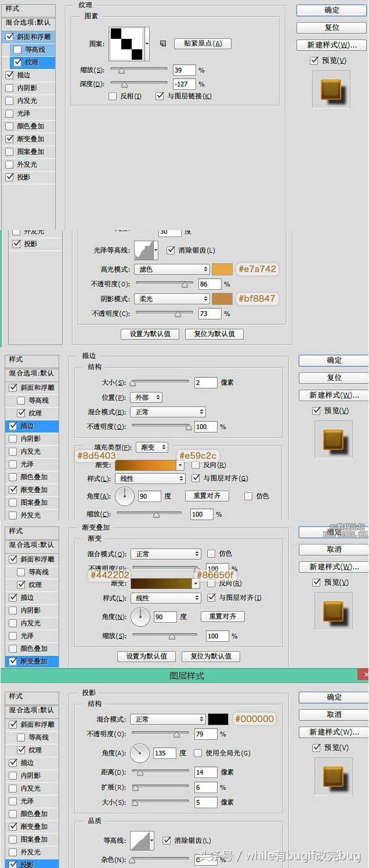The height and width of the screenshot is (868, 369).
Task: Expand the 品质 contour dropdown arrow
Action: pos(152,840)
